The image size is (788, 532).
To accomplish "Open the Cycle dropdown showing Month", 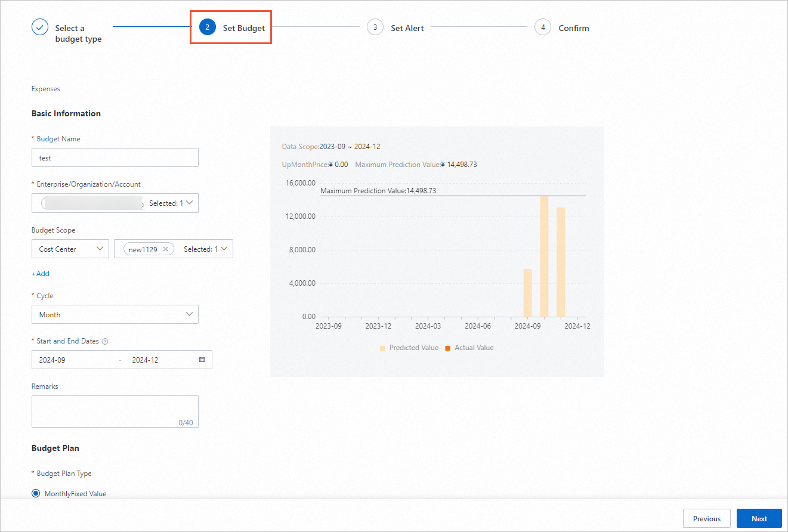I will point(115,314).
